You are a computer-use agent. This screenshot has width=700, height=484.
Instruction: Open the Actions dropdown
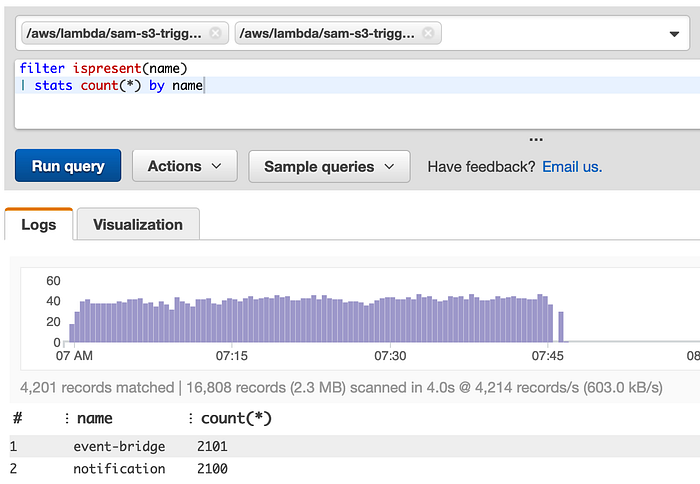(x=184, y=166)
